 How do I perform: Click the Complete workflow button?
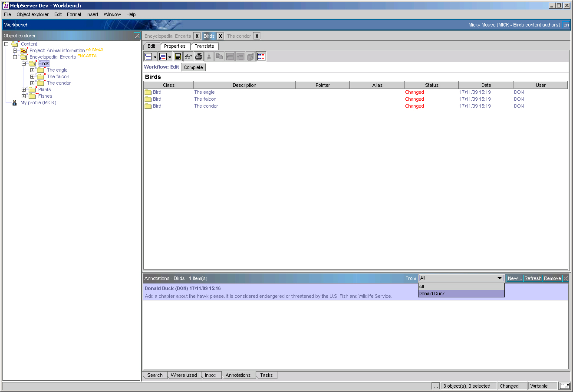point(193,67)
